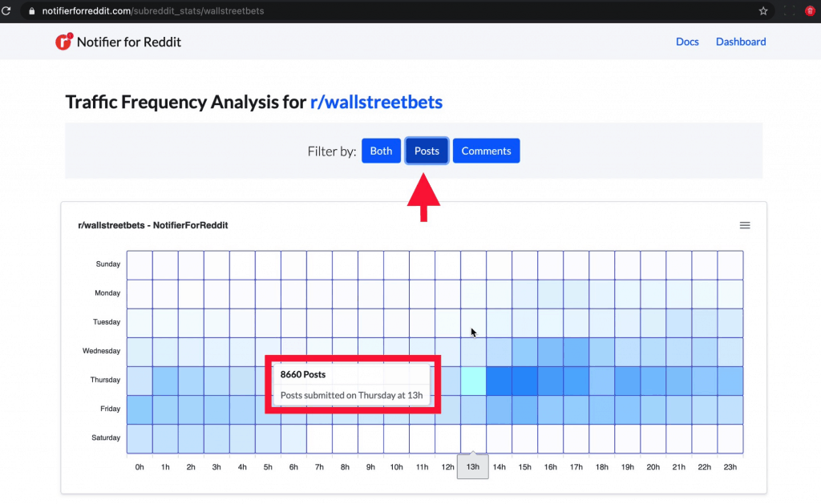Reload the page with the browser refresh icon
The image size is (821, 504).
point(6,10)
